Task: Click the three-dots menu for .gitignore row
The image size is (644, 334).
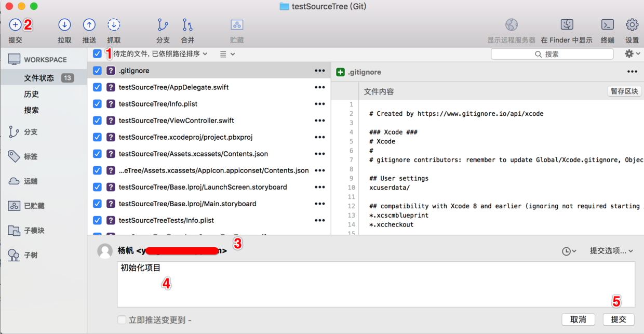Action: 320,71
